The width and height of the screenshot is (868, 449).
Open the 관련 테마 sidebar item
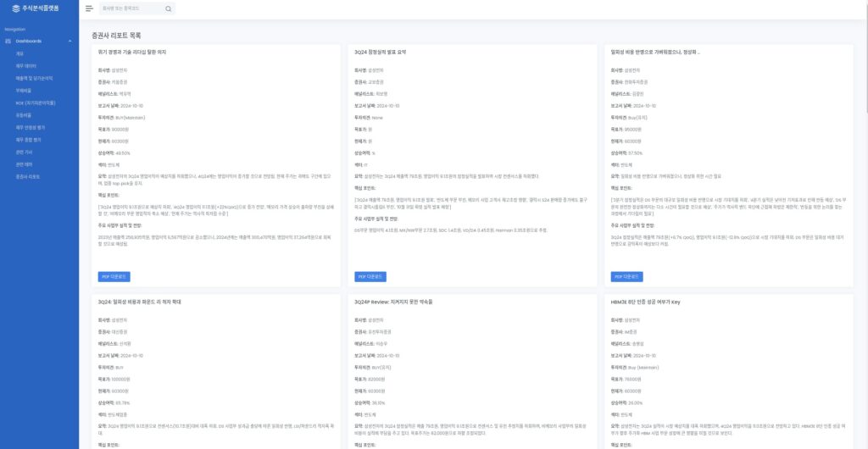pyautogui.click(x=25, y=164)
